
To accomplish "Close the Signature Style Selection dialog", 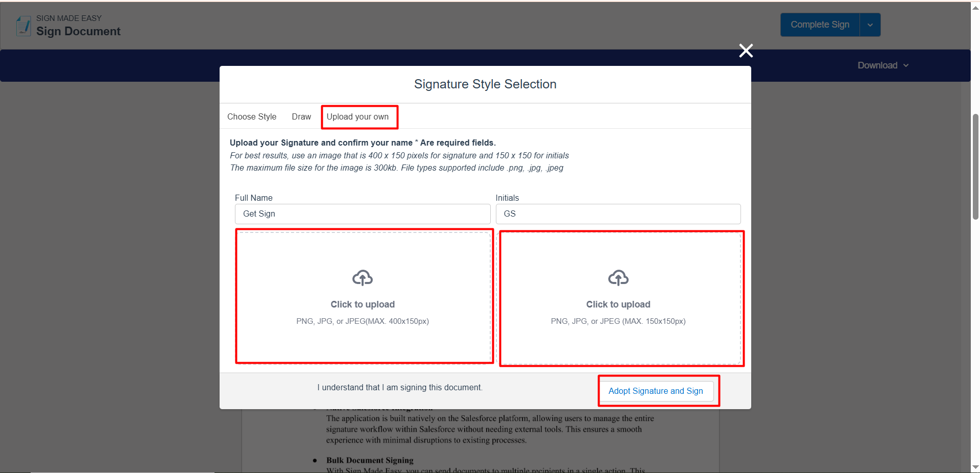I will pos(746,51).
